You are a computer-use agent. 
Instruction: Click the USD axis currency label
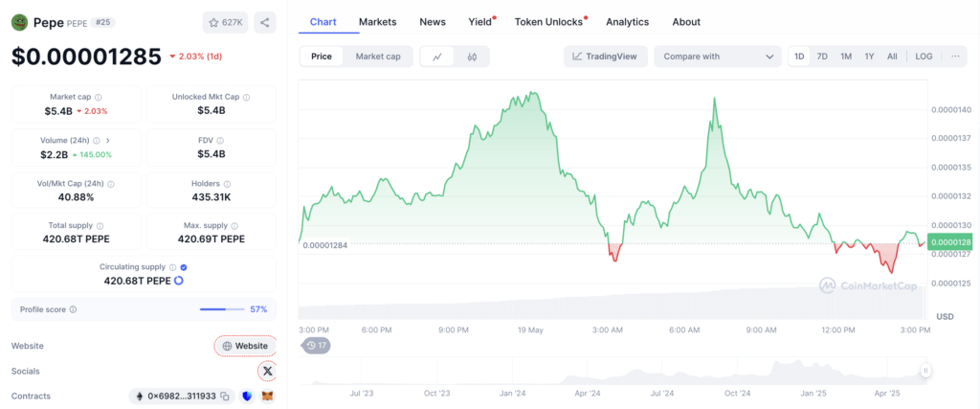coord(945,317)
